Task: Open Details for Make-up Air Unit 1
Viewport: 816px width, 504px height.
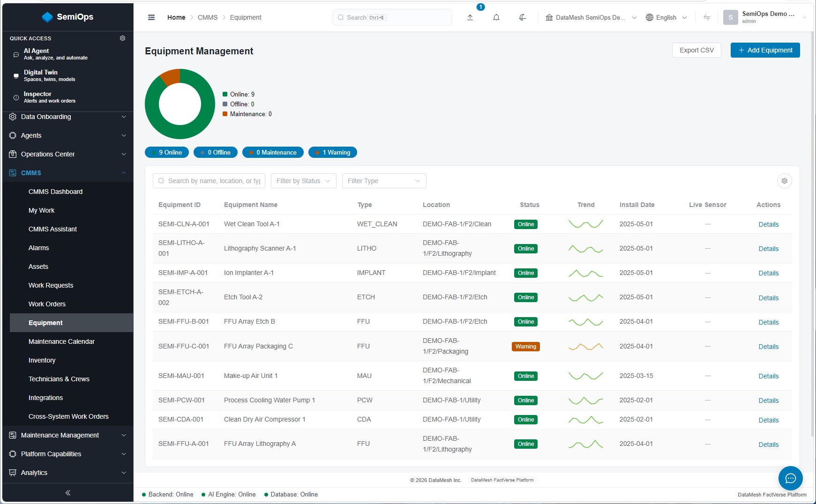Action: pyautogui.click(x=768, y=376)
